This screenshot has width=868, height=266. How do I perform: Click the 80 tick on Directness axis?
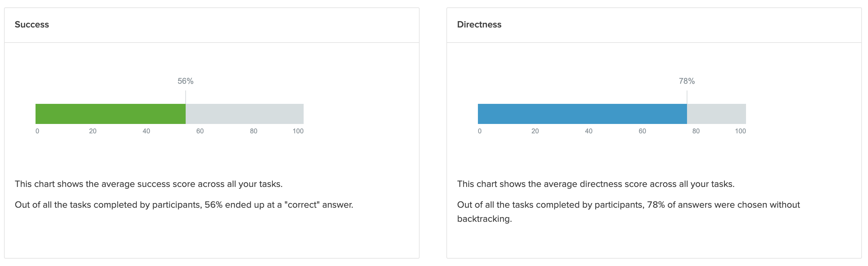point(696,131)
